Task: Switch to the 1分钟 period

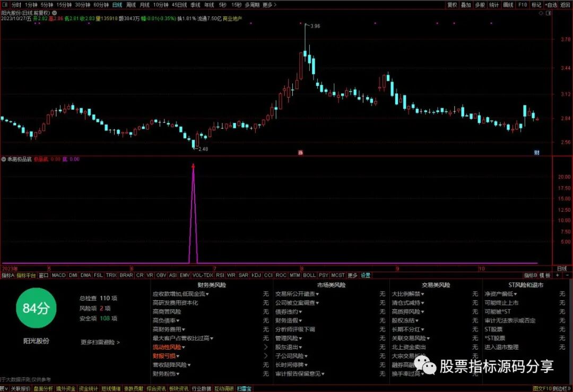Action: coord(31,5)
